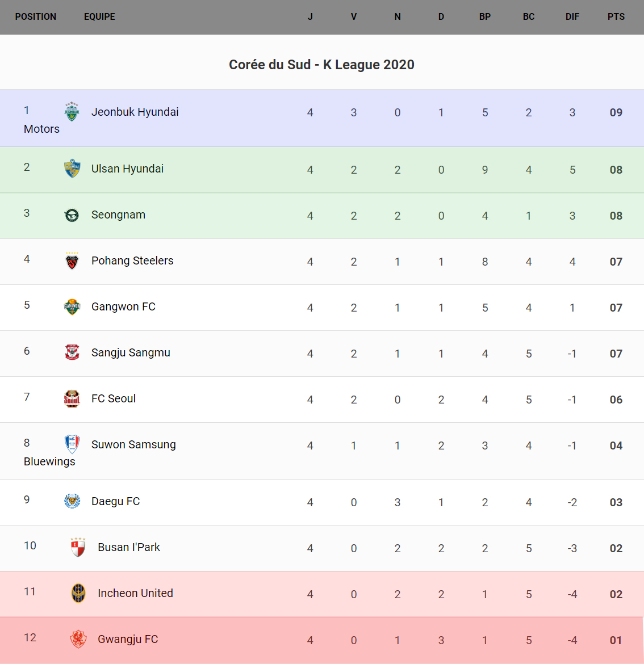
Task: Open the Daegu FC team name
Action: pyautogui.click(x=115, y=501)
